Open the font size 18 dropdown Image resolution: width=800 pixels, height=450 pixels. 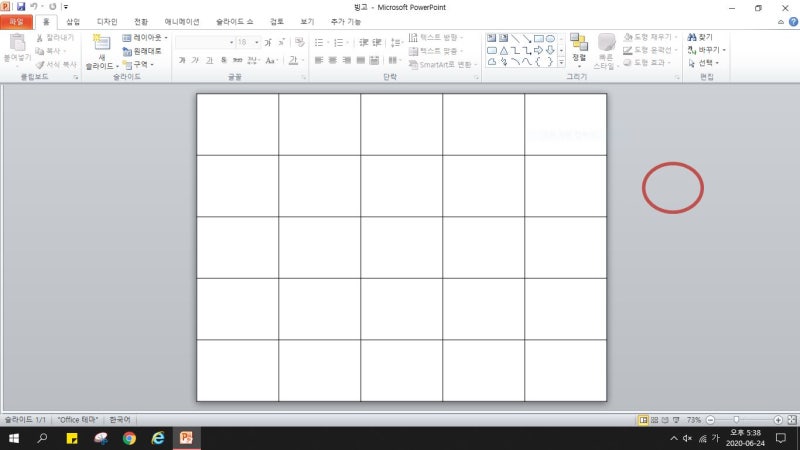point(257,42)
